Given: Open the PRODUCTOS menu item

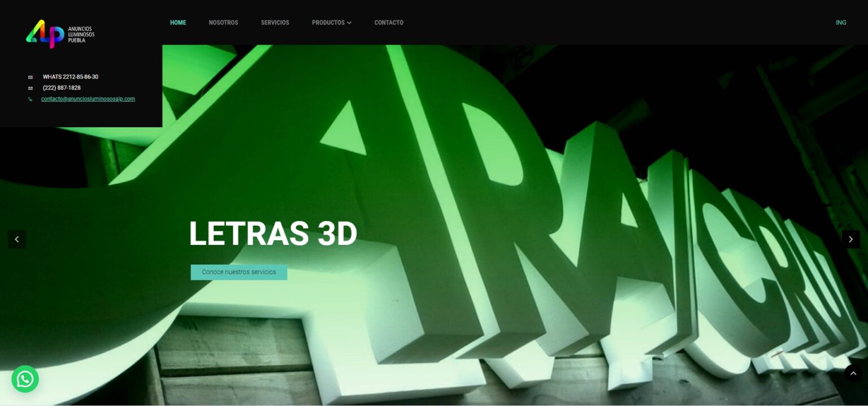Looking at the screenshot, I should tap(328, 23).
